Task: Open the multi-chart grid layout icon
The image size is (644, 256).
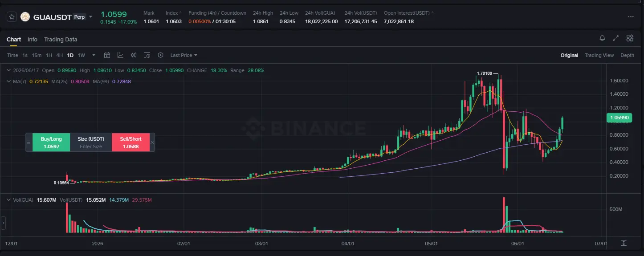Action: tap(630, 38)
